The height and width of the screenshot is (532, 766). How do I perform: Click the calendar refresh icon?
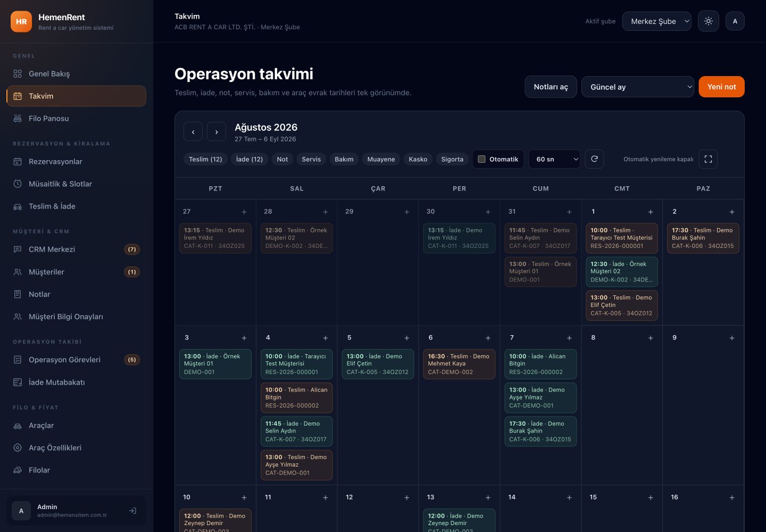pyautogui.click(x=594, y=159)
